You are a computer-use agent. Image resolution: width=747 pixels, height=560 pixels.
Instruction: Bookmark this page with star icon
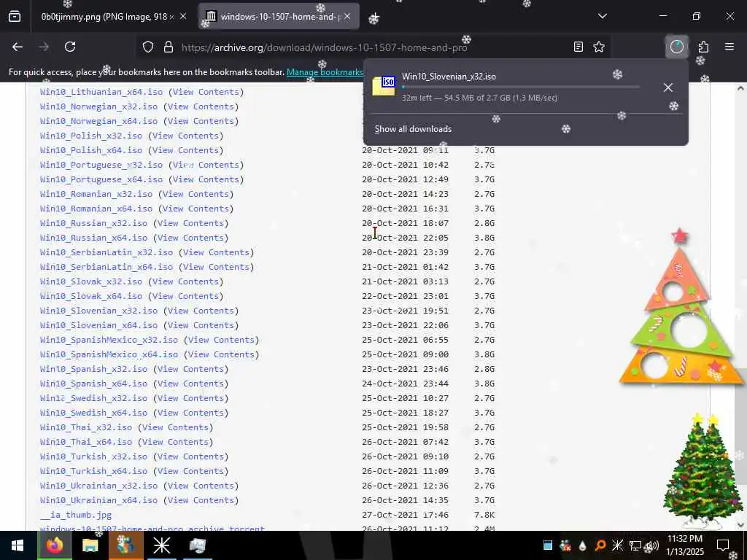click(x=599, y=47)
